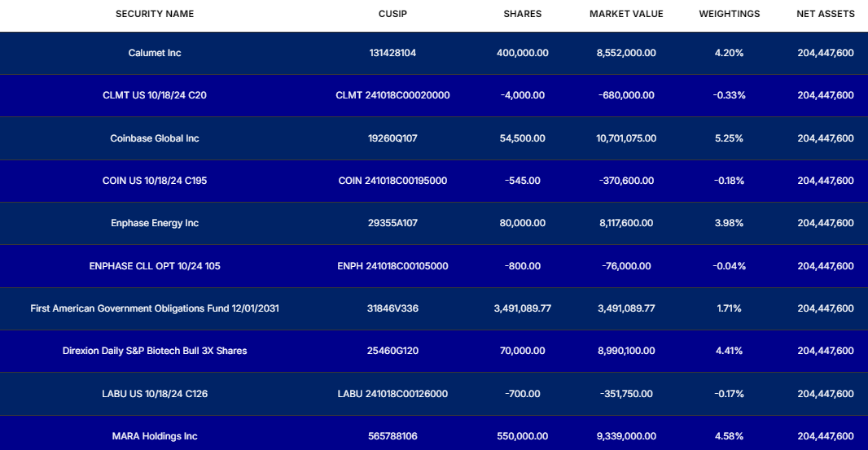Click net assets value in Calumet Inc row
This screenshot has height=450, width=868.
coord(826,53)
